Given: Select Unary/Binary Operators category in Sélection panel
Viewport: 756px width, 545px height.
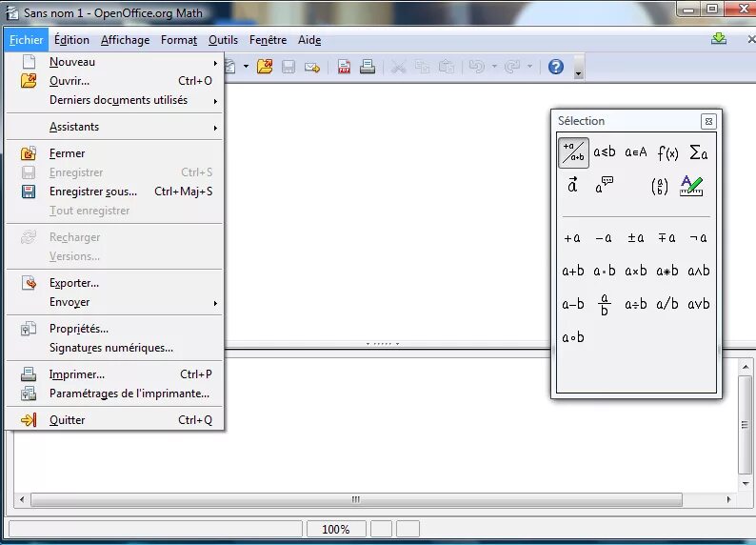Looking at the screenshot, I should [x=573, y=152].
